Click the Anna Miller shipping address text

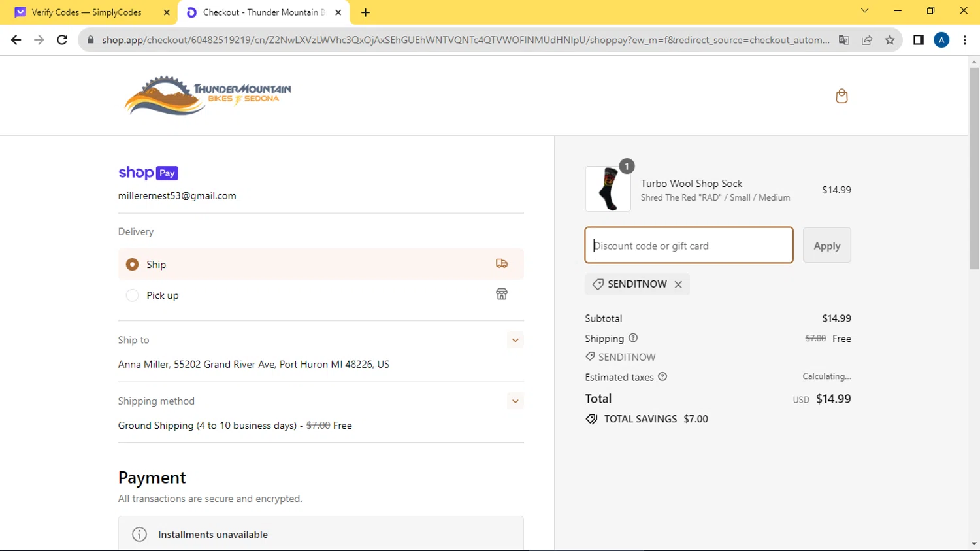tap(253, 364)
